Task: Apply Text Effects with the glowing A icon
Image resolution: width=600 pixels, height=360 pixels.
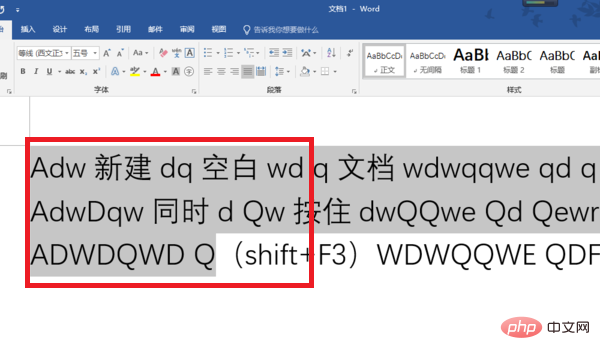Action: (115, 71)
